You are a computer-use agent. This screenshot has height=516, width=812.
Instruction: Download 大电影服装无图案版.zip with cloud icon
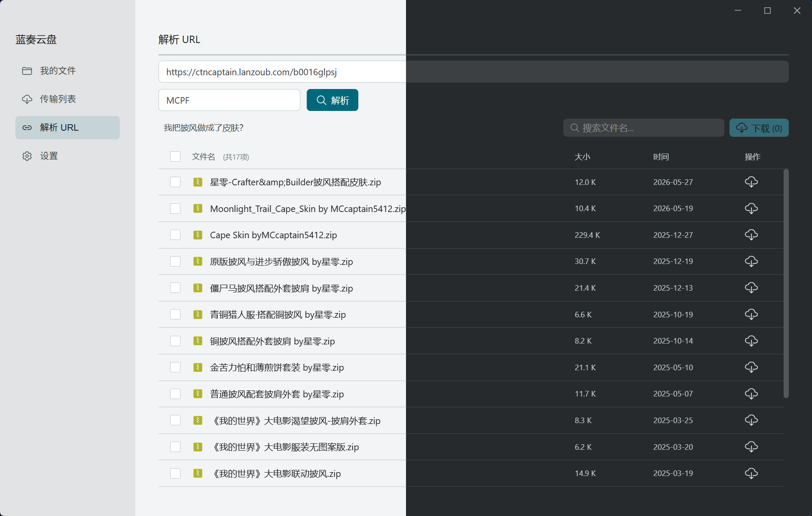point(751,447)
